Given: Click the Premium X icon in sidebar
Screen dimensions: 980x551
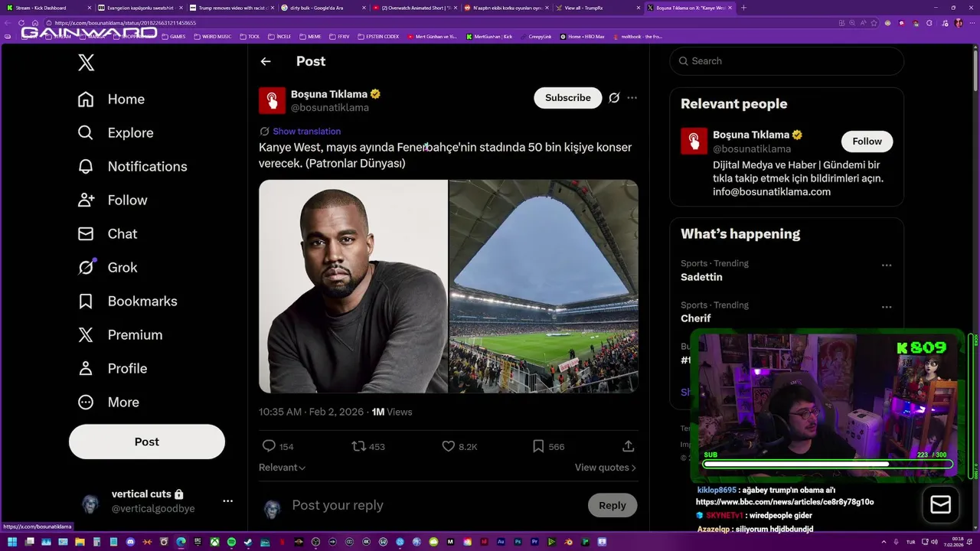Looking at the screenshot, I should tap(86, 335).
